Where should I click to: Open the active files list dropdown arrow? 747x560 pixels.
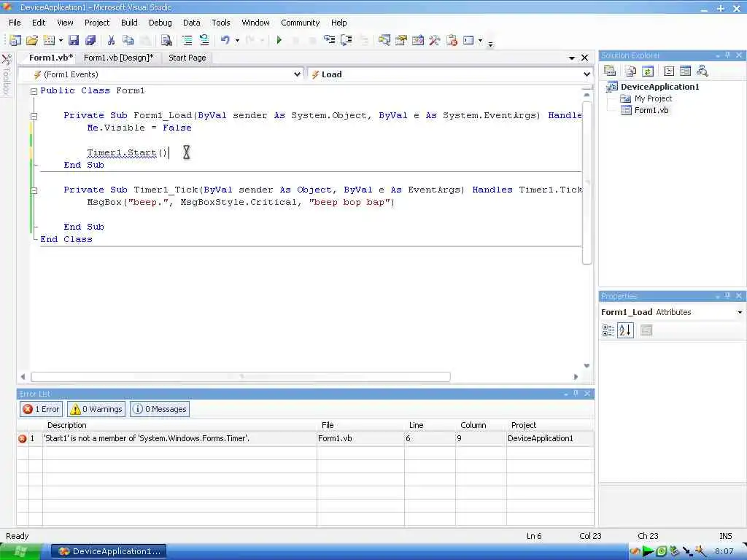click(x=572, y=58)
